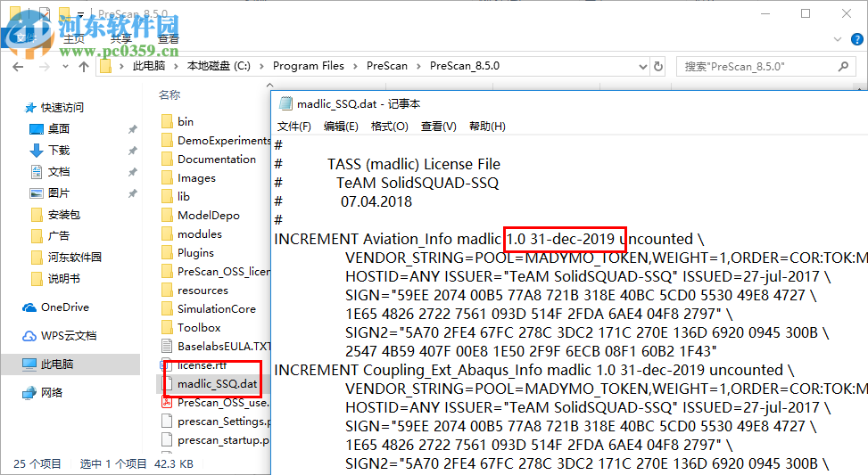Select prescan_startup file icon
The image size is (868, 475).
click(x=167, y=440)
